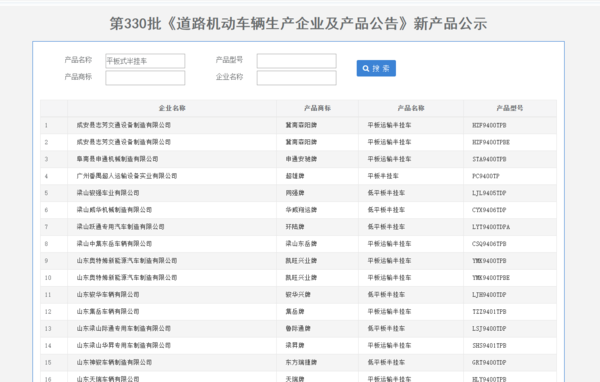
Task: Click the 产品型号 column header
Action: click(510, 108)
